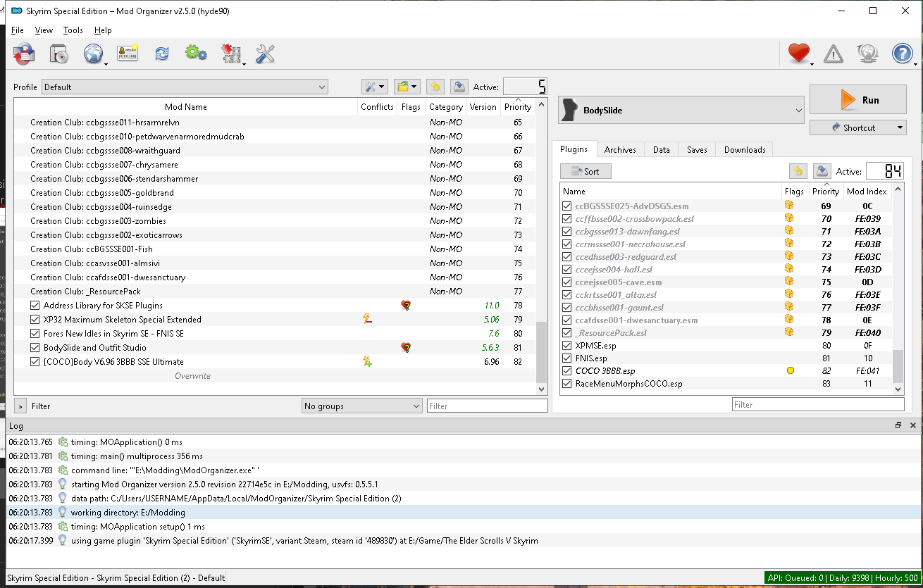This screenshot has width=923, height=588.
Task: Open the No groups dropdown
Action: 361,406
